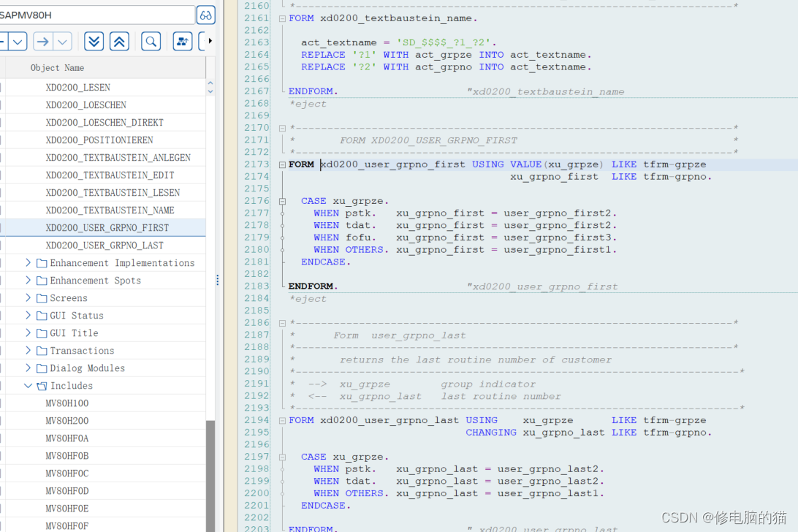Click the back navigation arrow icon
Screen dimensions: 798x532
click(x=3, y=41)
